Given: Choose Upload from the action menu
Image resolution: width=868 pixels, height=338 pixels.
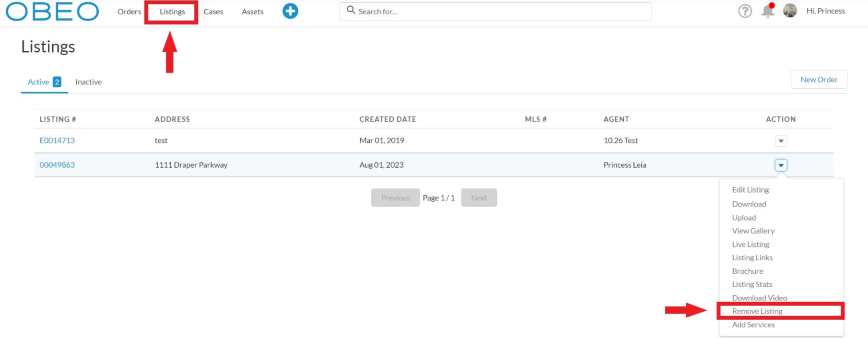Looking at the screenshot, I should coord(744,218).
